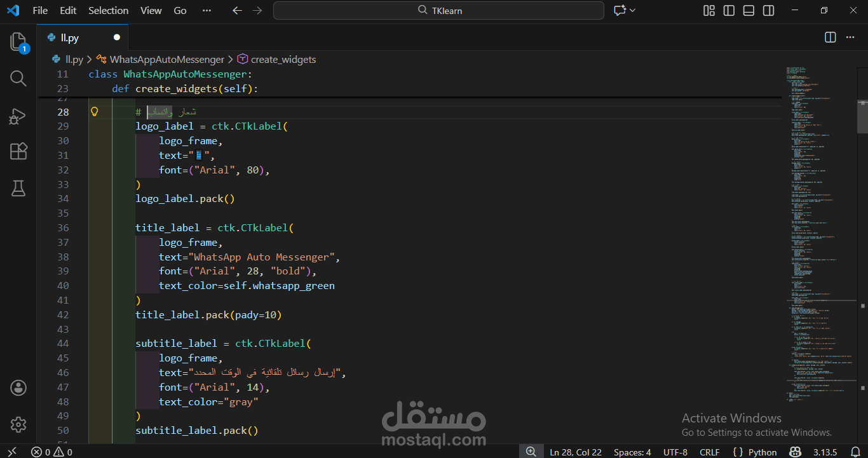Toggle the Panel layout icon
868x458 pixels.
[749, 10]
